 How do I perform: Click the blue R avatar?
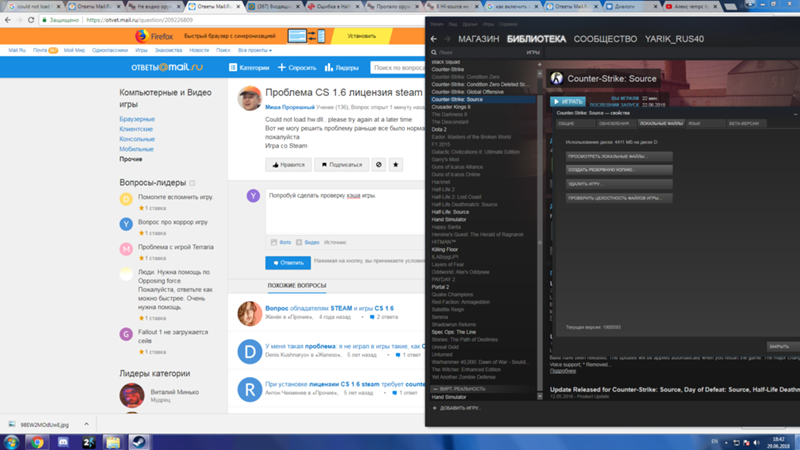point(249,389)
